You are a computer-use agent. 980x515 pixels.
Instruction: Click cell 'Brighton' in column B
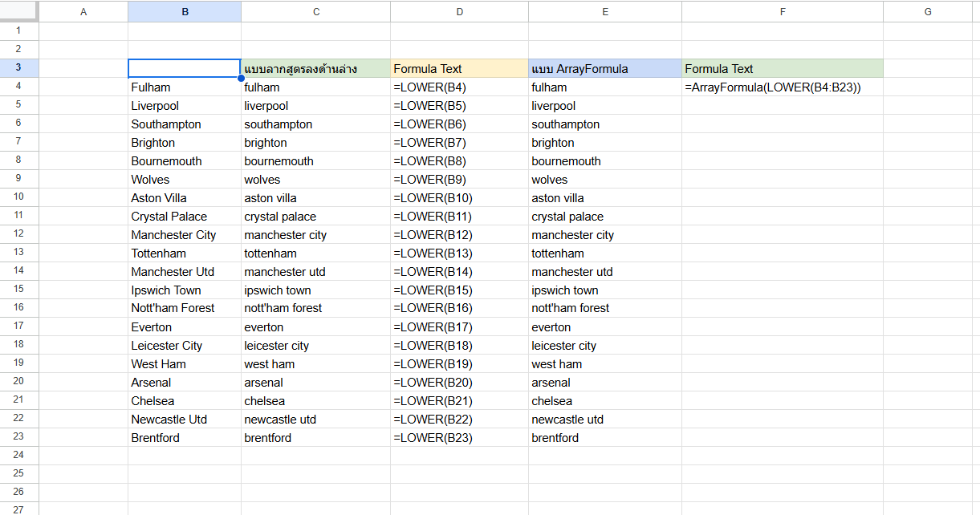coord(185,142)
